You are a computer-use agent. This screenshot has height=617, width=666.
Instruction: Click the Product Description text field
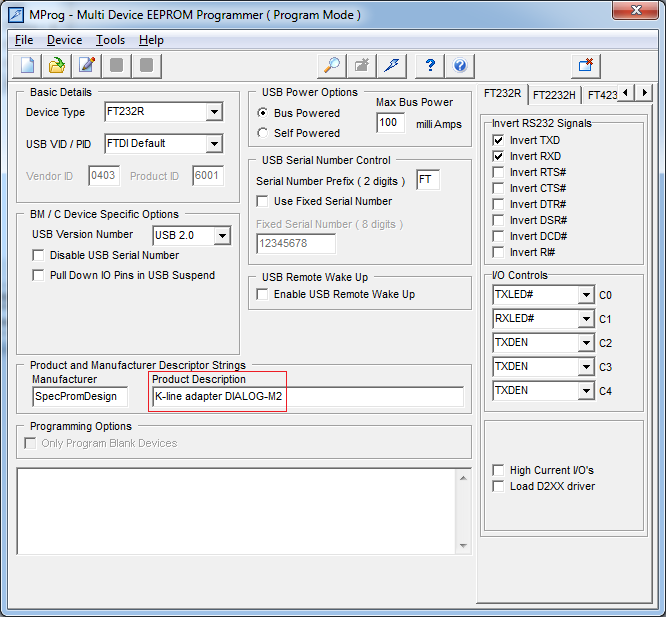[x=308, y=397]
